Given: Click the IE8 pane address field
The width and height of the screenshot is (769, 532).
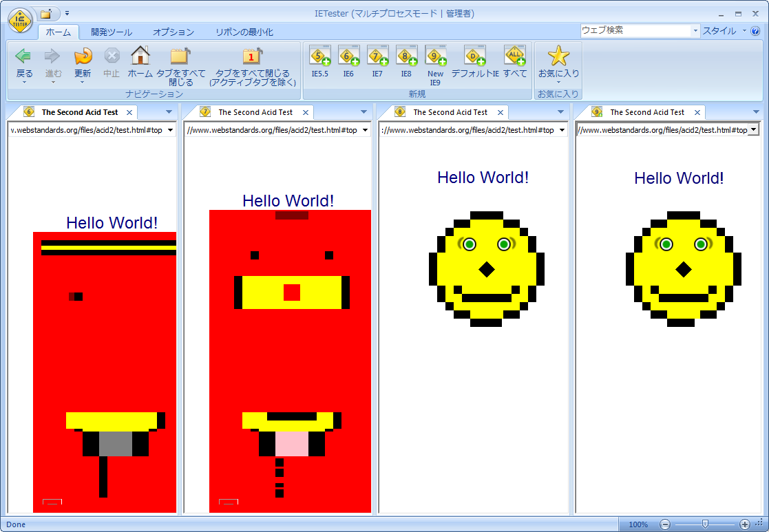Looking at the screenshot, I should click(x=468, y=130).
